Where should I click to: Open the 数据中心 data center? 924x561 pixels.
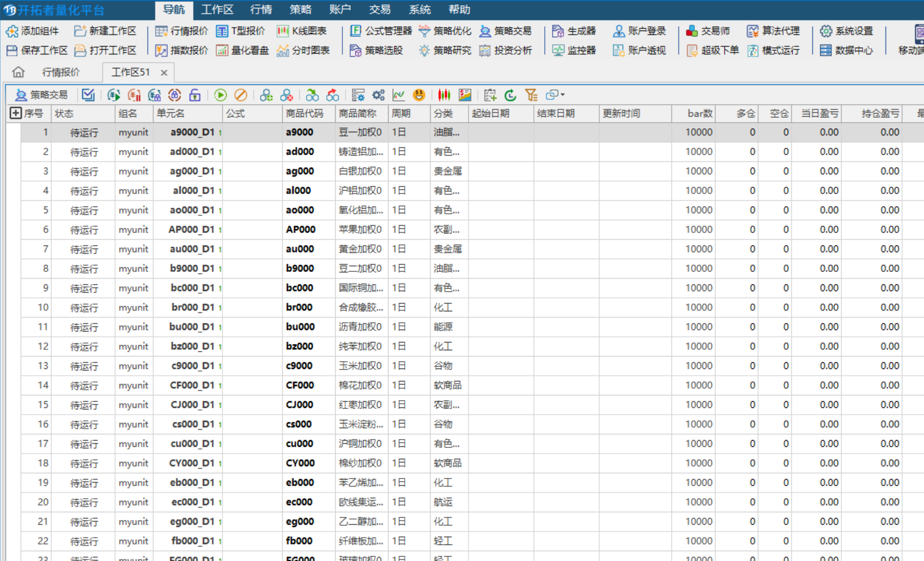coord(847,50)
